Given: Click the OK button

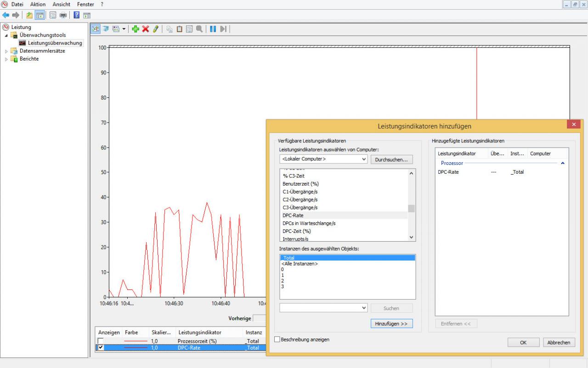Looking at the screenshot, I should coord(523,342).
